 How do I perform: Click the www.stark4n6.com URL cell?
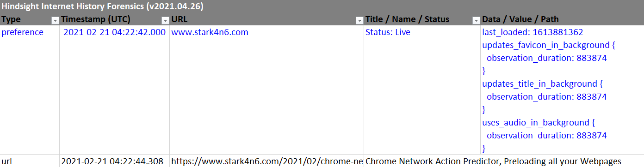click(x=266, y=89)
